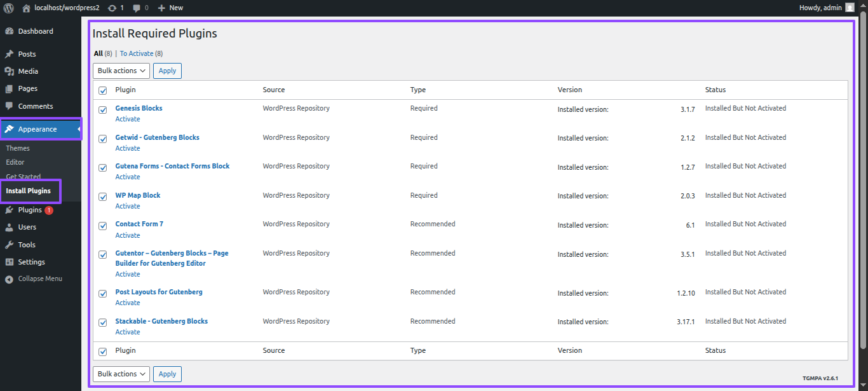Screen dimensions: 868x391
Task: Activate the Stackable - Gutenberg Blocks plugin
Action: (x=128, y=332)
